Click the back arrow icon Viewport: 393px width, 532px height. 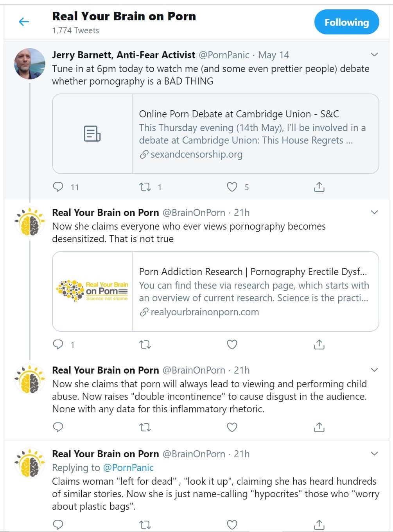(24, 22)
